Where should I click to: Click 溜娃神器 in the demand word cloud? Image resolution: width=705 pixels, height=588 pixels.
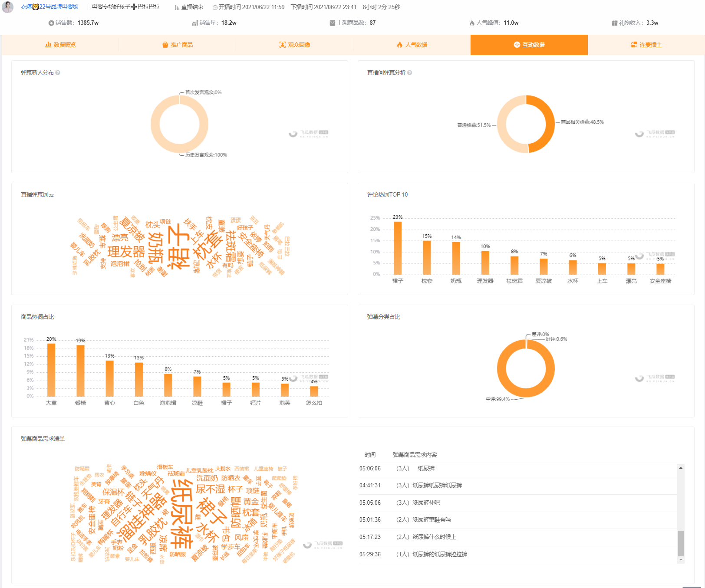coord(143,519)
